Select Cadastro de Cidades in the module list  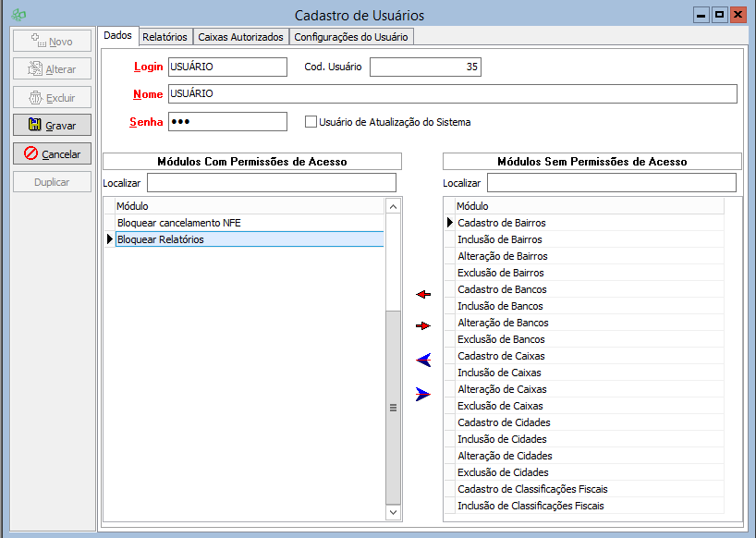point(502,422)
